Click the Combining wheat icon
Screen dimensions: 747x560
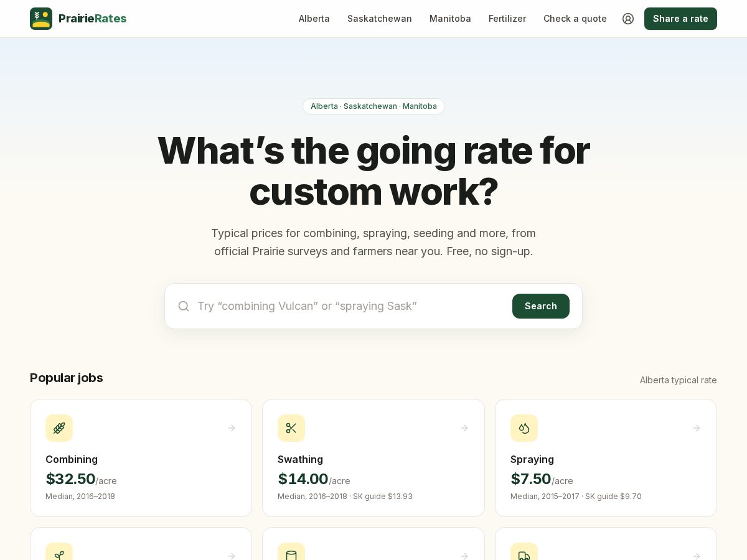pos(59,428)
